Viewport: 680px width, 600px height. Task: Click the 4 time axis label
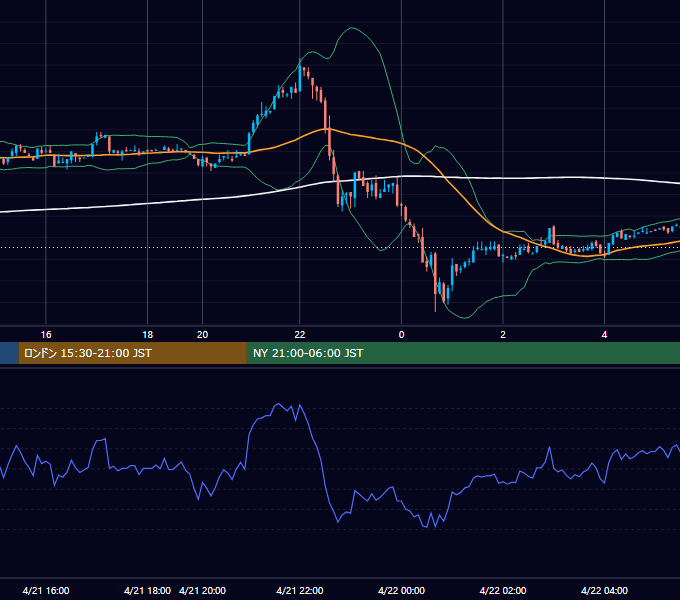604,335
